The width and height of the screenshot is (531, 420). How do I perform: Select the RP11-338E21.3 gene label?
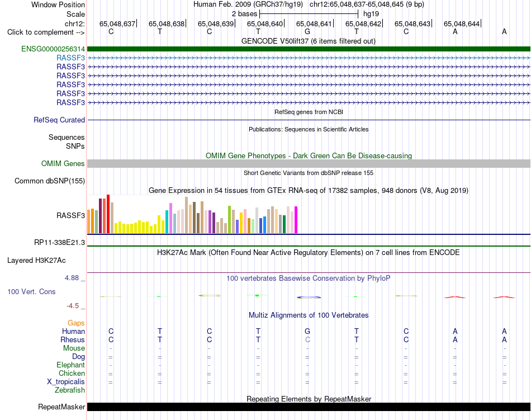pos(60,243)
